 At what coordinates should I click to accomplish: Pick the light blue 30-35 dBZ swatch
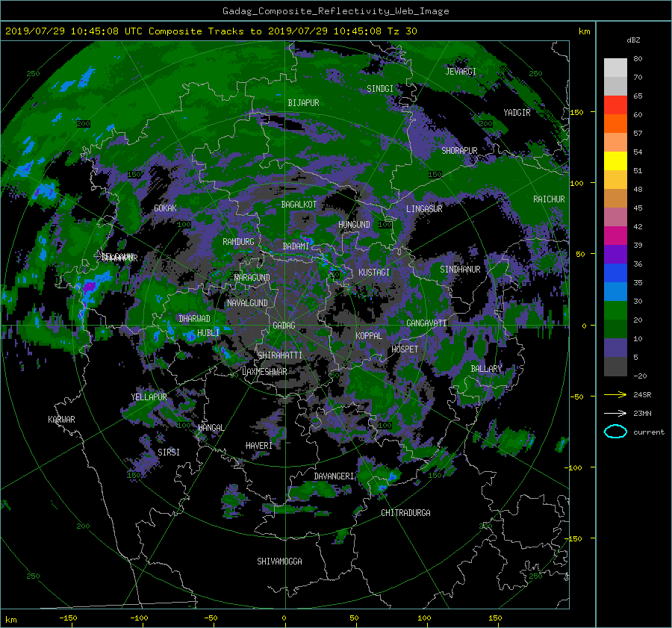click(615, 291)
